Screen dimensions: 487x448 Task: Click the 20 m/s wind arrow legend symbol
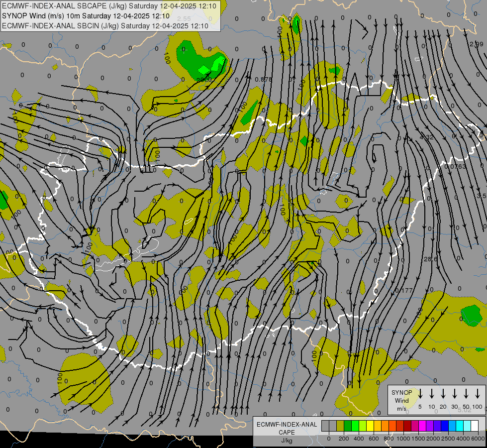[443, 394]
